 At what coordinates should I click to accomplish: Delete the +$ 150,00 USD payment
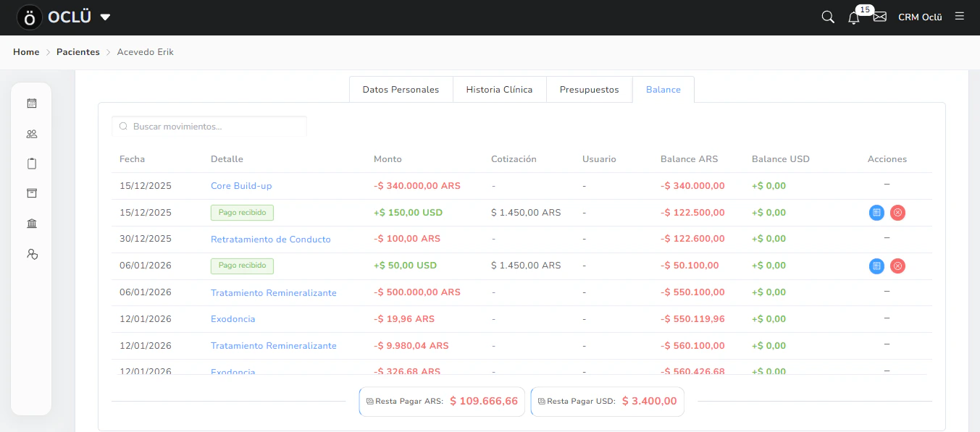[x=897, y=213]
